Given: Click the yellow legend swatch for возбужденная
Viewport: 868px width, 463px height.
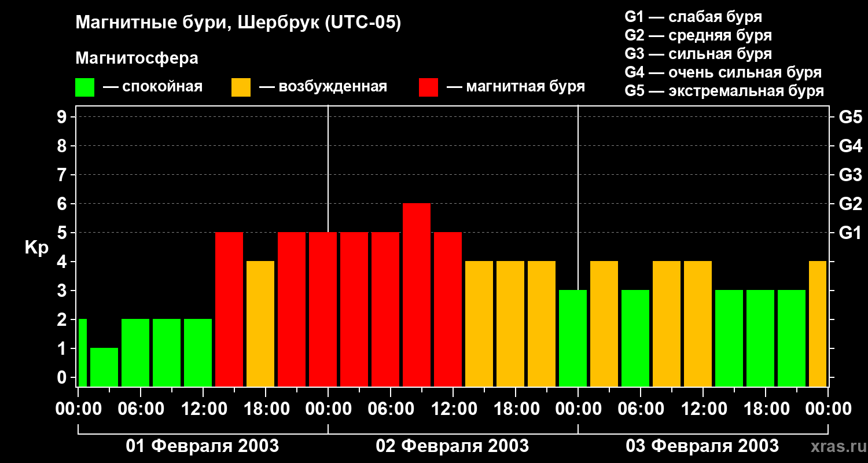Looking at the screenshot, I should tap(241, 87).
